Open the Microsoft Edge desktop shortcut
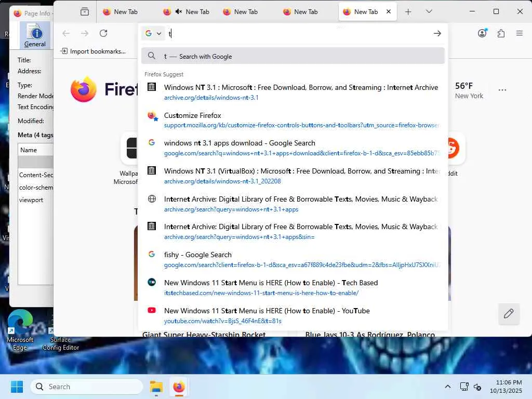The image size is (532, 399). 20,330
